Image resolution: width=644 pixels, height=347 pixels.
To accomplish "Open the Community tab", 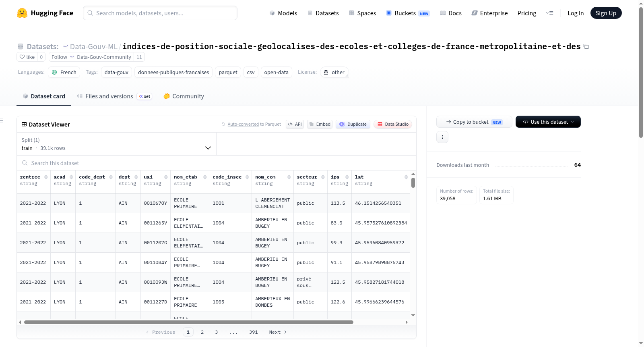I will (184, 96).
